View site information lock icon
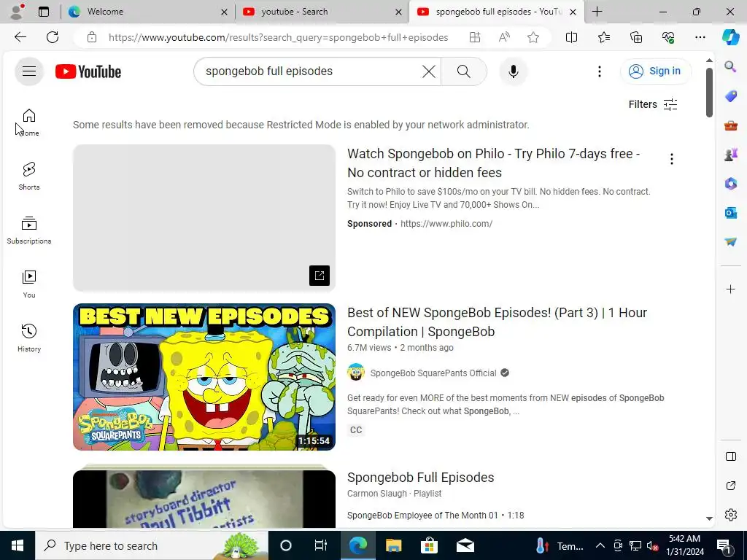This screenshot has height=560, width=747. tap(91, 37)
